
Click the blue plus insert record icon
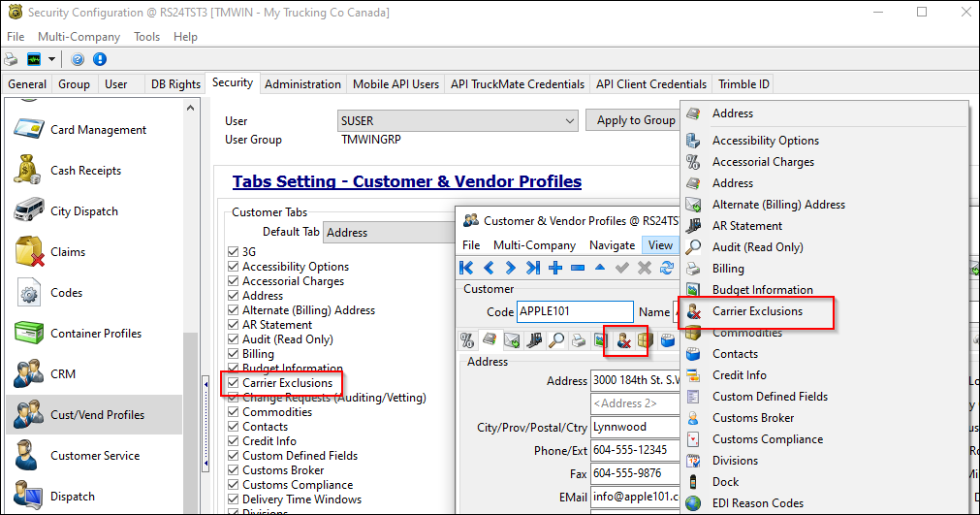pyautogui.click(x=555, y=268)
